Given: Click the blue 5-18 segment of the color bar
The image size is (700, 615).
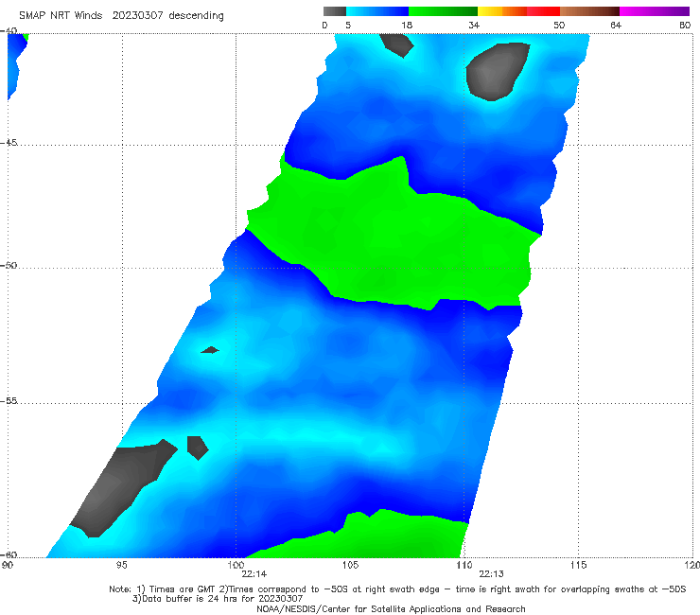Looking at the screenshot, I should pyautogui.click(x=377, y=11).
